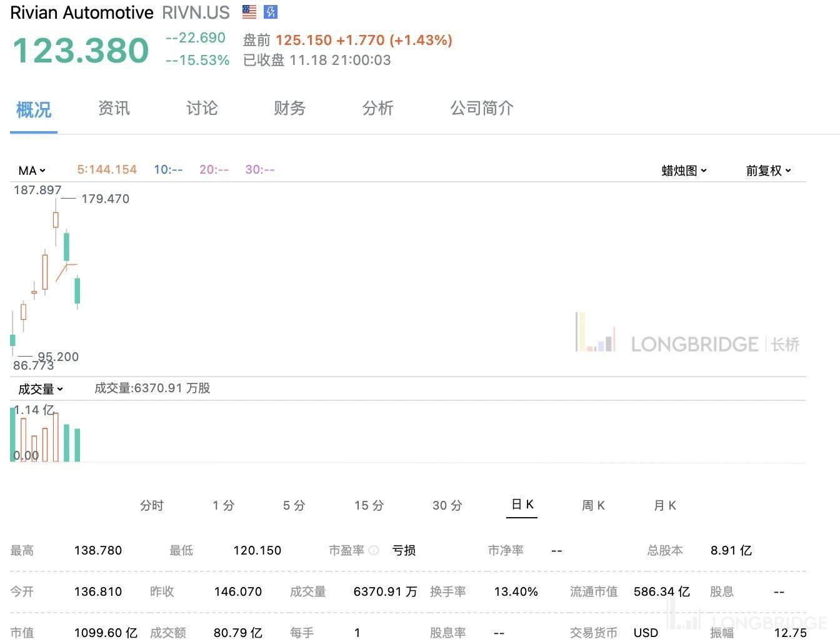Choose the 周 K chart period

click(x=593, y=505)
